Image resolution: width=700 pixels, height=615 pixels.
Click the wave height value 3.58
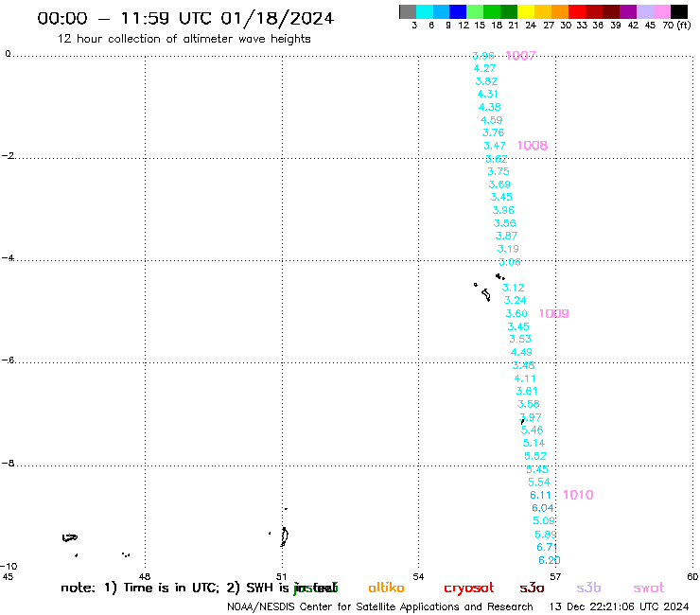click(x=529, y=404)
